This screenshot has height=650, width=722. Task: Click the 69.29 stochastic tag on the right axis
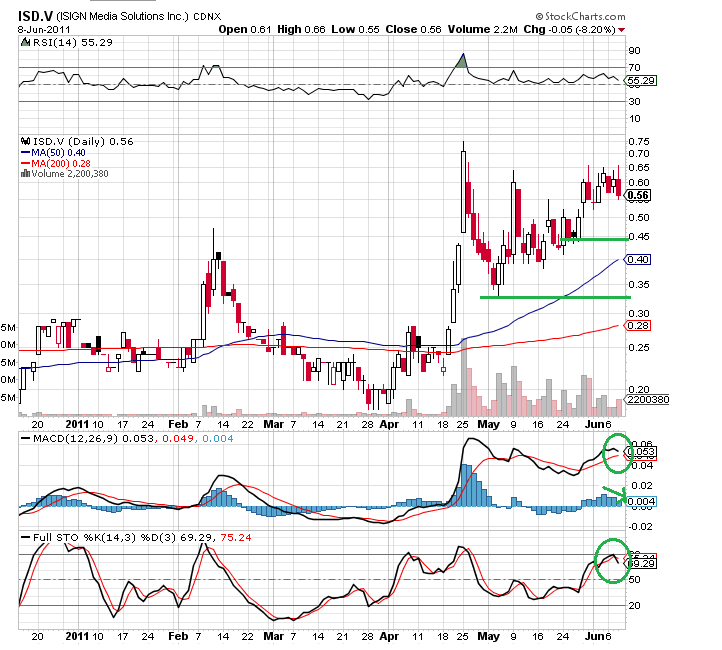tap(642, 563)
